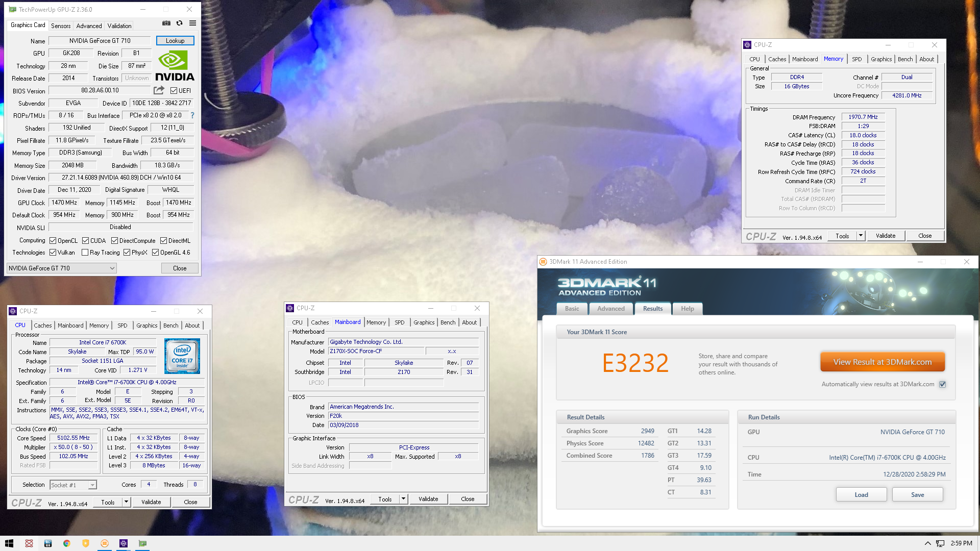
Task: Click the Bus Interface question mark
Action: [x=192, y=115]
